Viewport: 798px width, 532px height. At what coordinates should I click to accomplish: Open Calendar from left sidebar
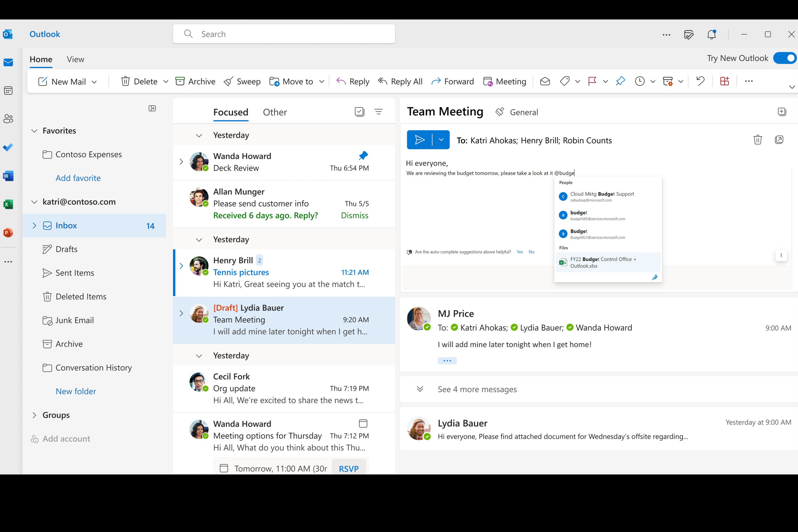pyautogui.click(x=8, y=91)
